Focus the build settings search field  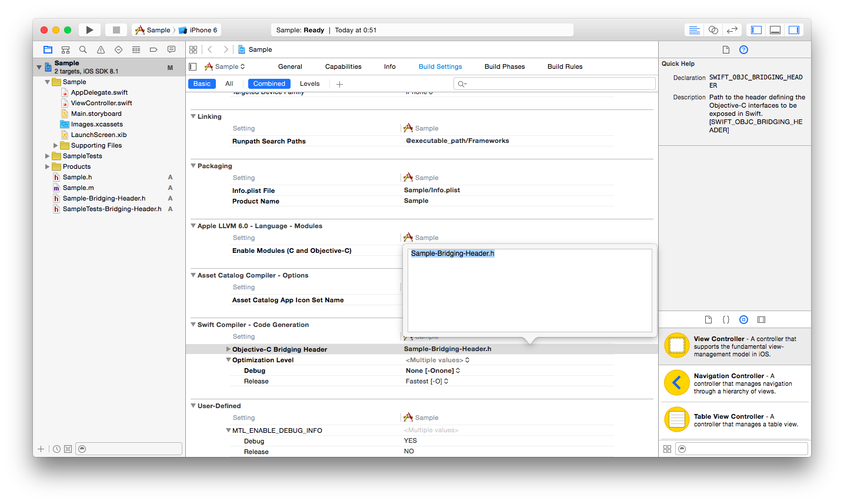554,84
